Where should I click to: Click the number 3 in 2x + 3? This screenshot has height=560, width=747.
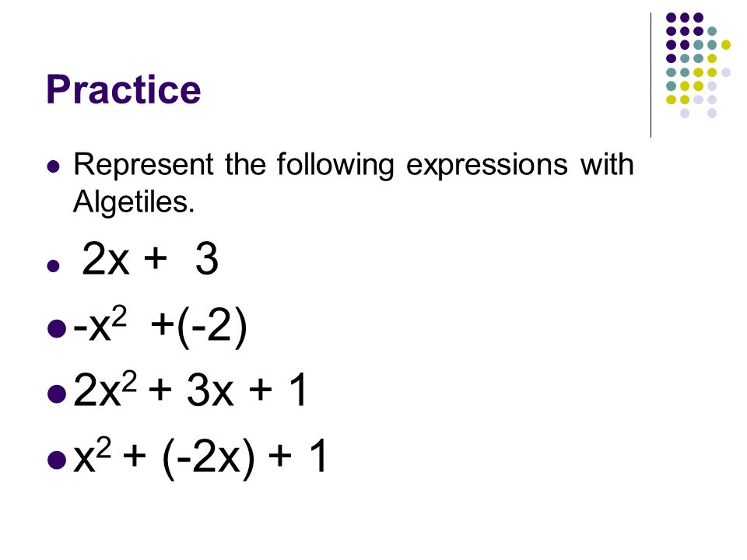(207, 258)
